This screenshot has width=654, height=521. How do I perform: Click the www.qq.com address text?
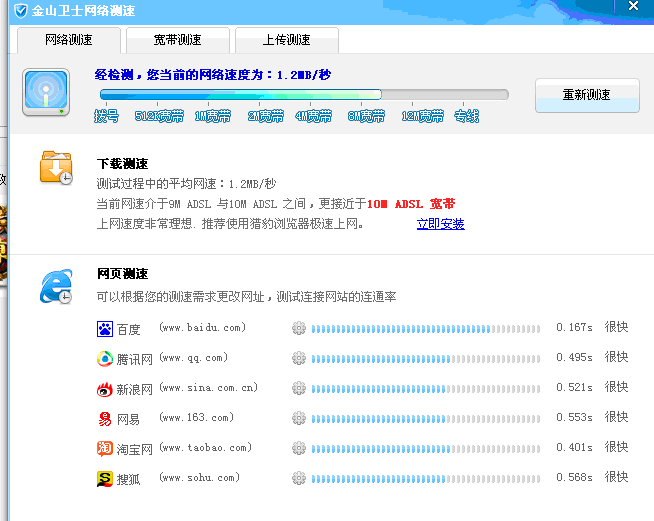(x=194, y=358)
